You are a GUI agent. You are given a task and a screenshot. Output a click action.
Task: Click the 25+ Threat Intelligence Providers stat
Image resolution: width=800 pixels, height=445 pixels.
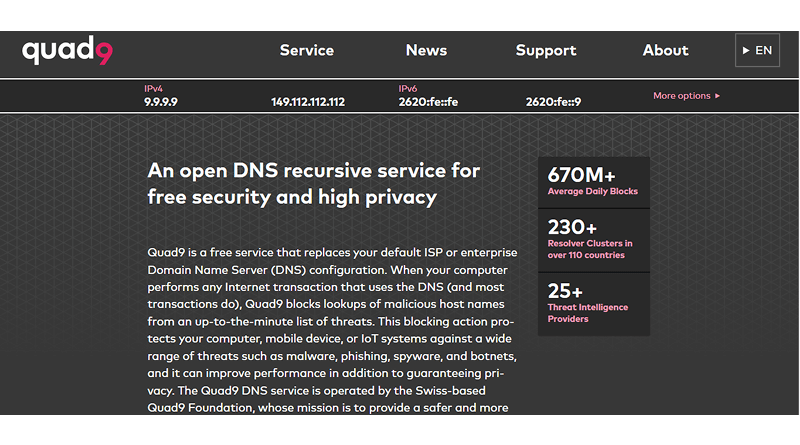pyautogui.click(x=593, y=303)
